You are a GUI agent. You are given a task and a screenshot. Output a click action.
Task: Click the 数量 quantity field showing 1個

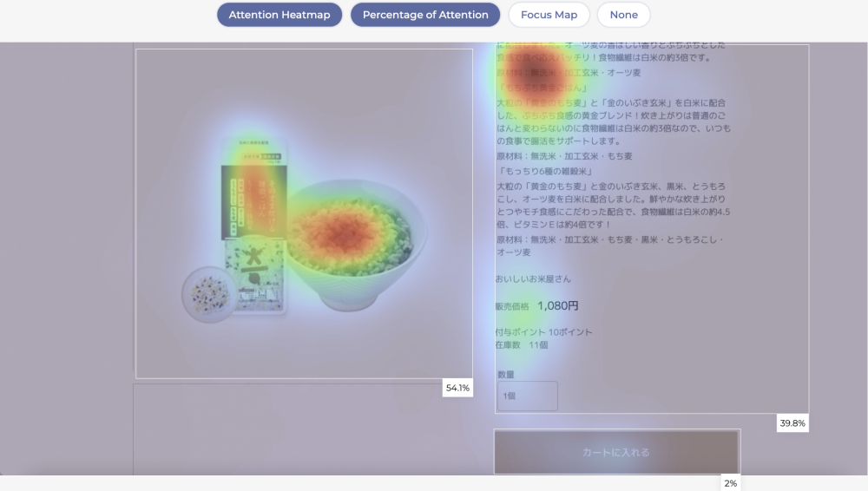[x=527, y=396]
